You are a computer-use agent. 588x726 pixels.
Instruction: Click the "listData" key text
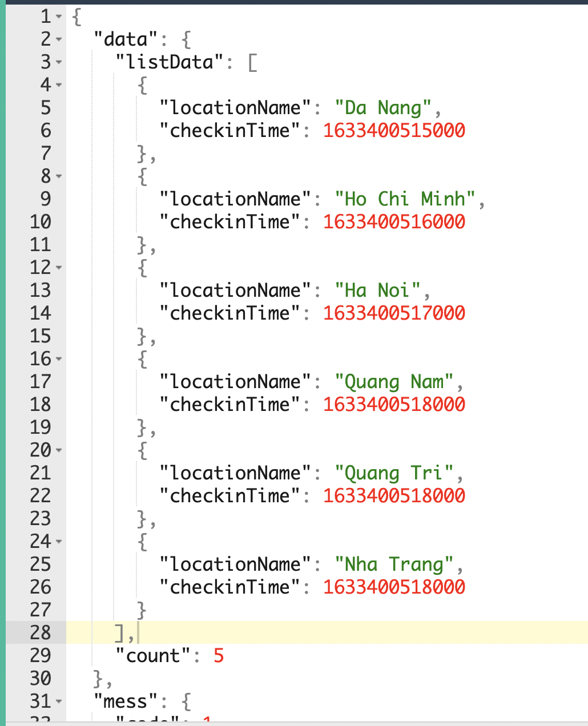(169, 62)
